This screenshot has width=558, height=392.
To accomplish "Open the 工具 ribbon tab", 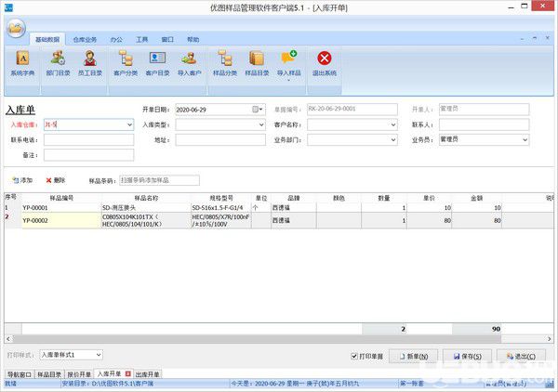I will 141,39.
